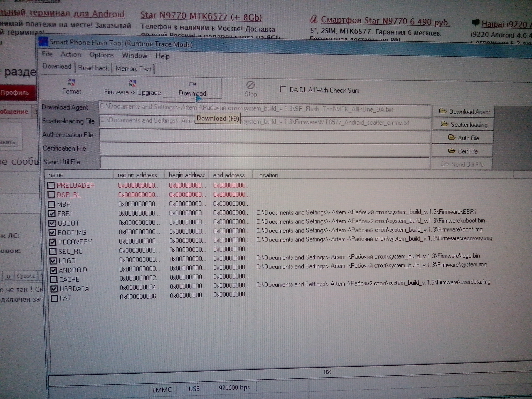The width and height of the screenshot is (532, 399).
Task: Open Смартфон Star N9770 6 490 руб link
Action: click(x=385, y=21)
